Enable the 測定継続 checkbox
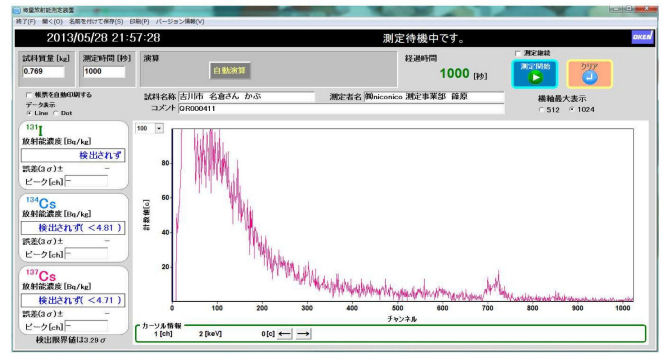Screen dimensions: 670x360 point(518,53)
